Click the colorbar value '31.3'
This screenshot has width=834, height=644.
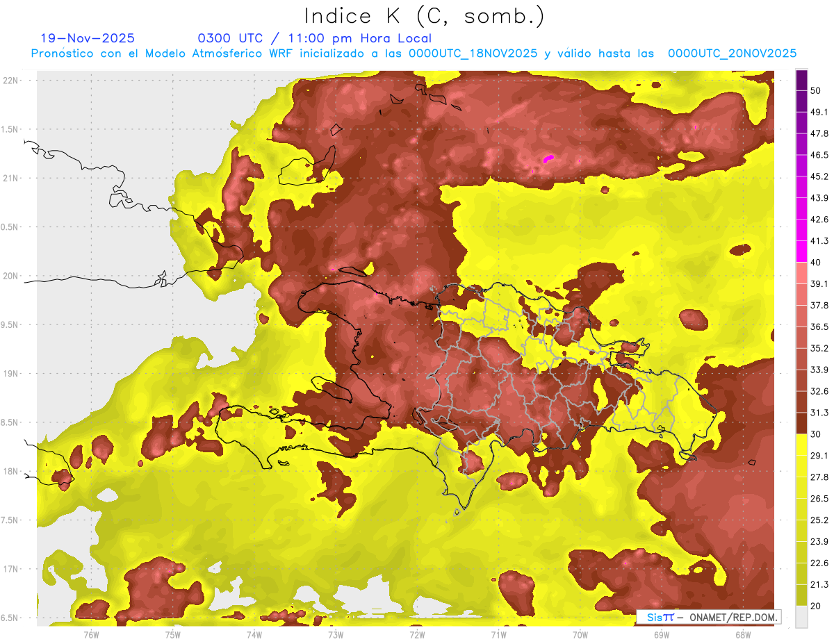[x=819, y=413]
